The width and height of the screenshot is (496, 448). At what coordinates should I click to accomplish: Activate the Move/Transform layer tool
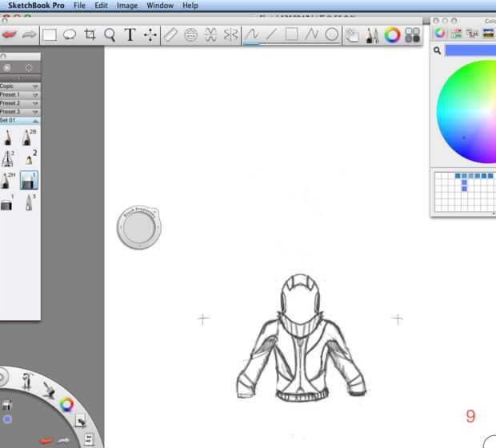[150, 35]
